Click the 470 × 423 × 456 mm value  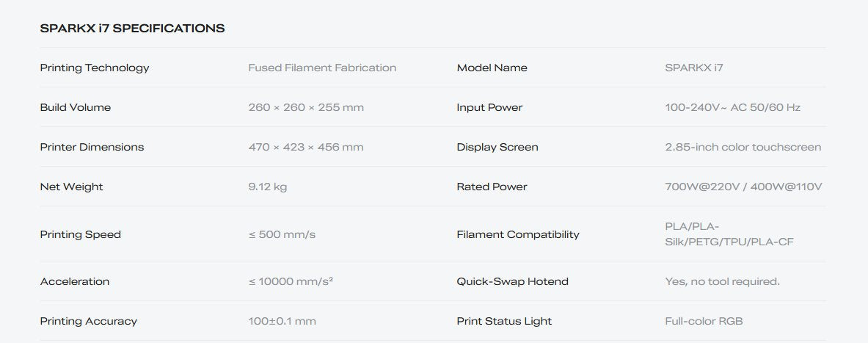click(306, 147)
